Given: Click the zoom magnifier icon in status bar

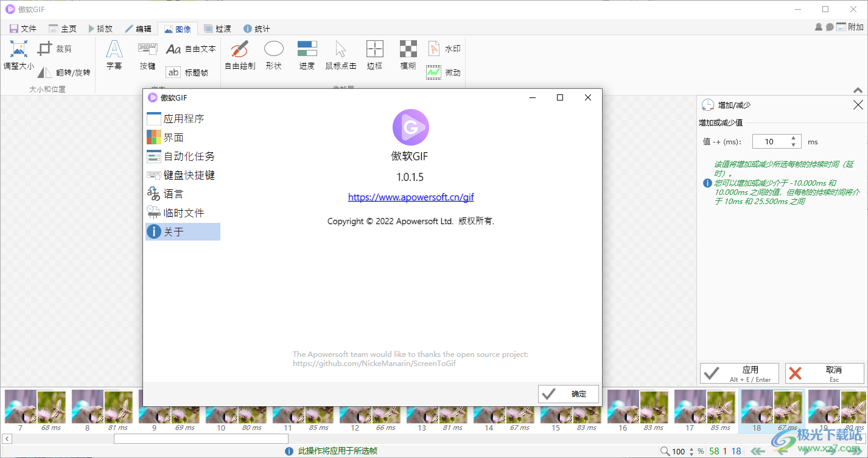Looking at the screenshot, I should [x=665, y=451].
